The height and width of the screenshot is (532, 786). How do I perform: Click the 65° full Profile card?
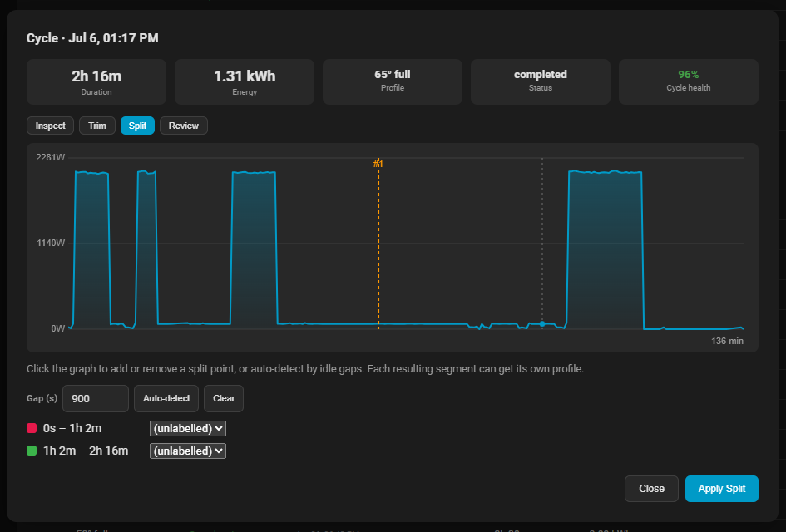click(393, 82)
